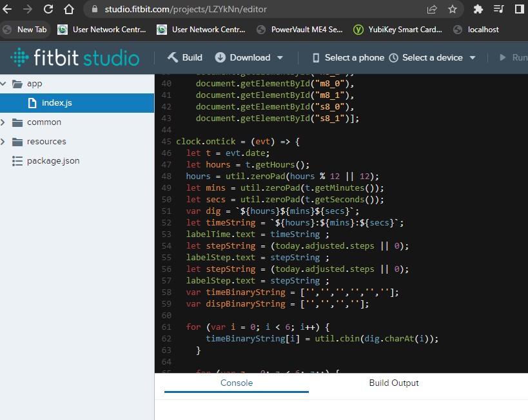Toggle the browser side panel icon
The width and height of the screenshot is (528, 420).
pos(519,9)
